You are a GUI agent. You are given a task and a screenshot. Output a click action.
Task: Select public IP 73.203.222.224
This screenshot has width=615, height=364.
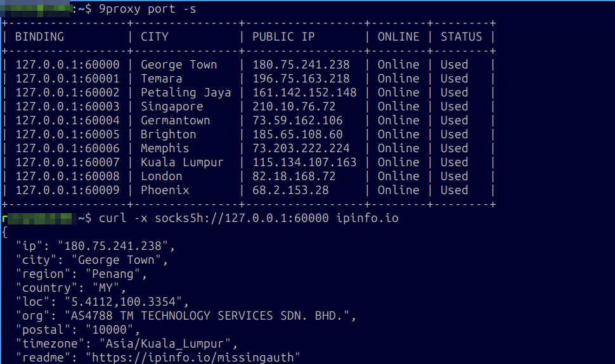click(301, 148)
